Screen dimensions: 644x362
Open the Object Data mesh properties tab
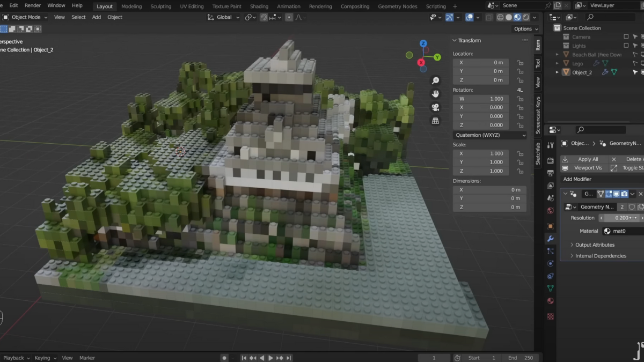[x=550, y=289]
